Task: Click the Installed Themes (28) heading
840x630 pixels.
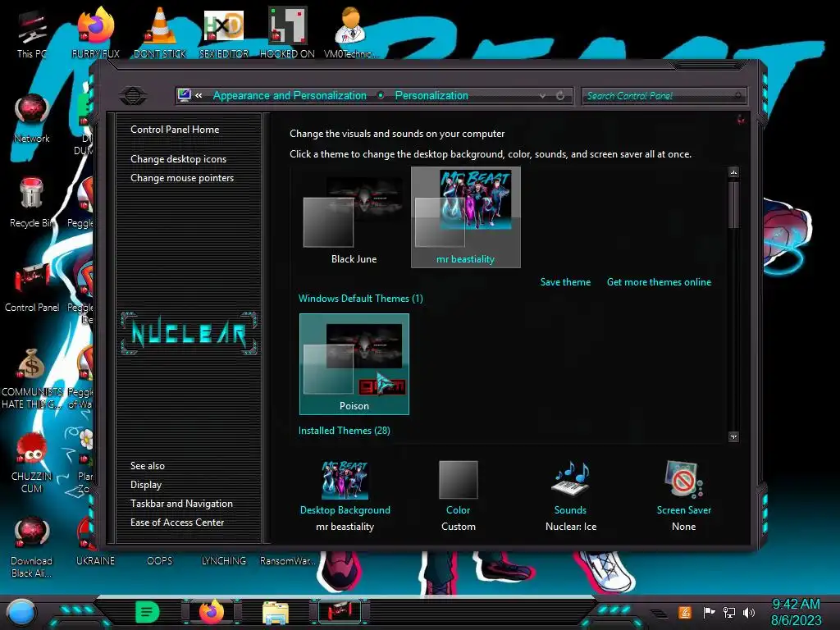Action: (x=344, y=430)
